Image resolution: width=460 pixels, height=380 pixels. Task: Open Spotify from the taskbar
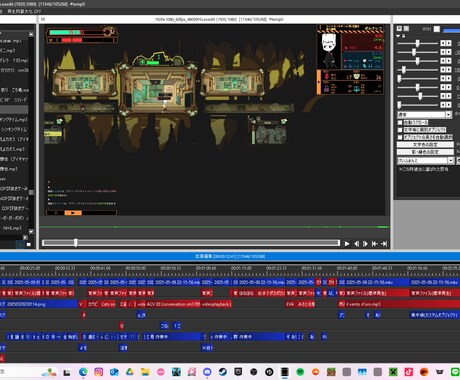tap(300, 372)
